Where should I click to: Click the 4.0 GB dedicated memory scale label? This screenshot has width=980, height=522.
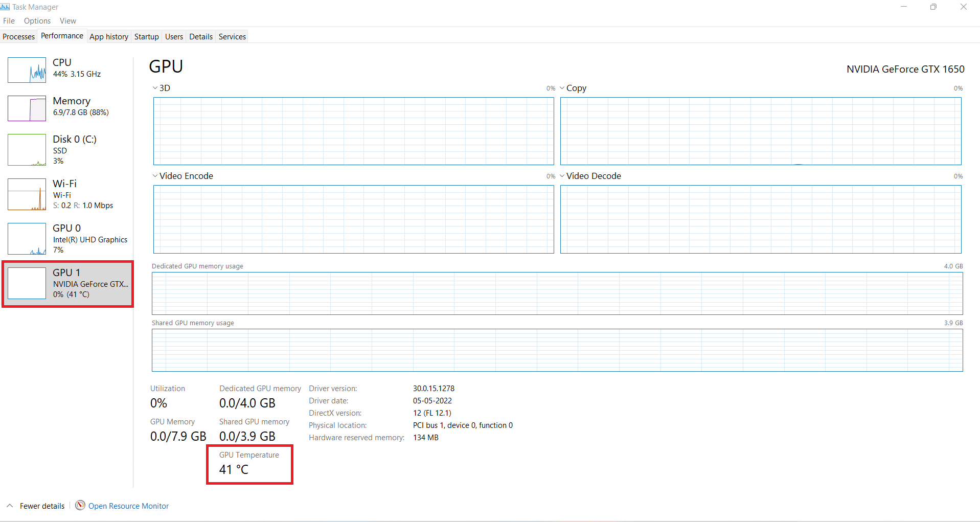point(953,266)
